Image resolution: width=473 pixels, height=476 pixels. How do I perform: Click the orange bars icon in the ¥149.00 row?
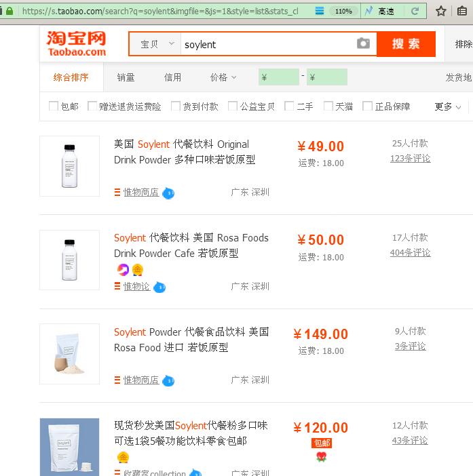point(117,380)
